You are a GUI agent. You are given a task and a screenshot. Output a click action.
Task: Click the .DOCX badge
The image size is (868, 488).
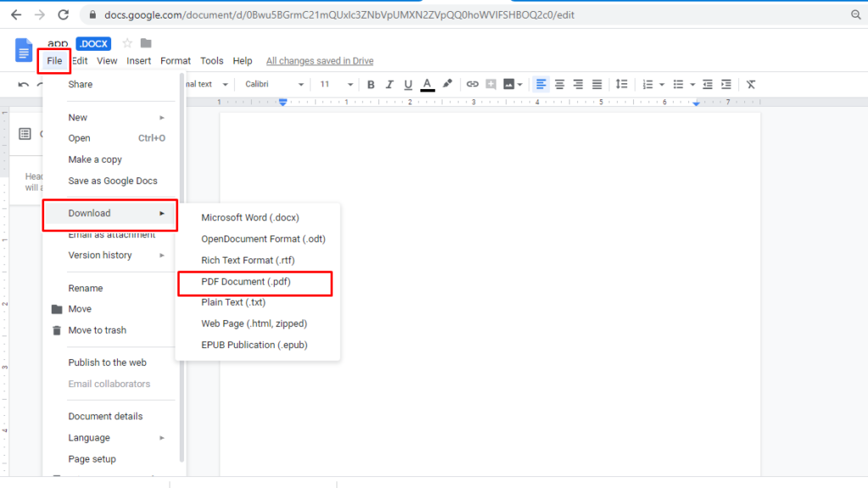93,44
